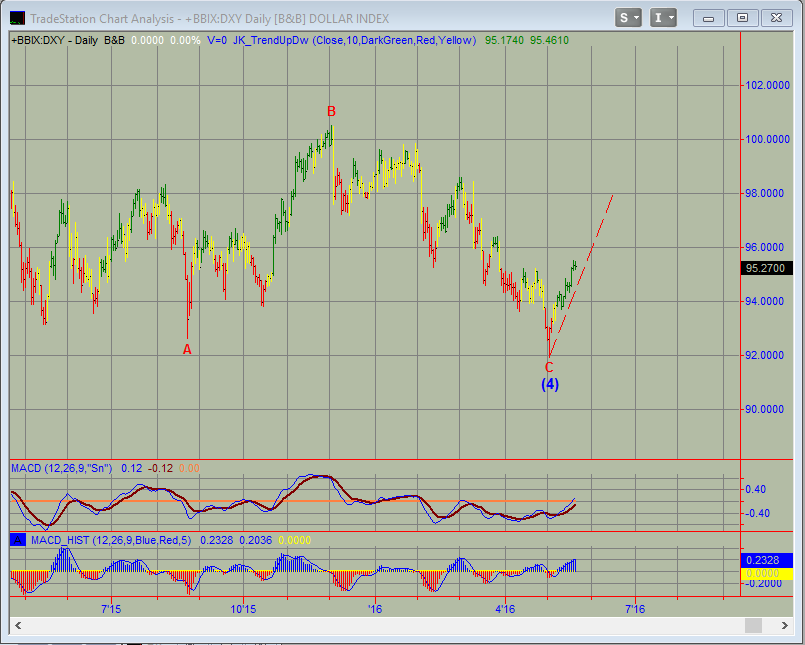
Task: Open the I interval dropdown button
Action: pyautogui.click(x=663, y=18)
